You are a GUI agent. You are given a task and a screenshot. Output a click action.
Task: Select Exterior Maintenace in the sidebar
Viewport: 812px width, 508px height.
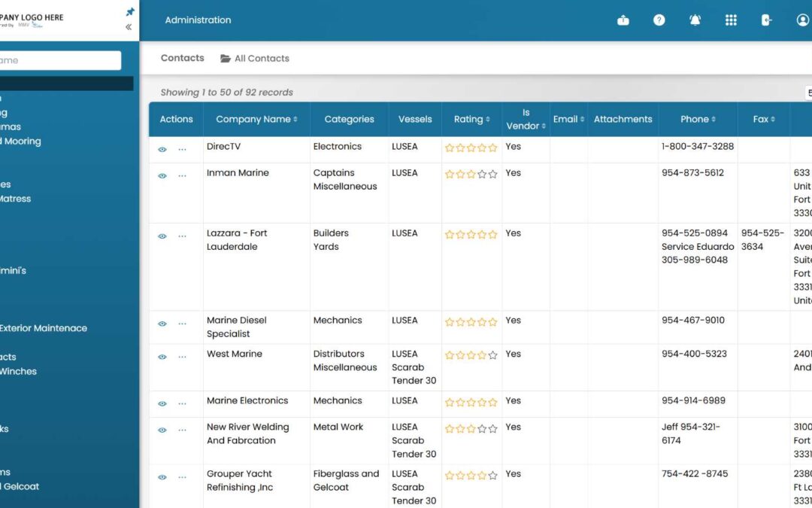44,328
